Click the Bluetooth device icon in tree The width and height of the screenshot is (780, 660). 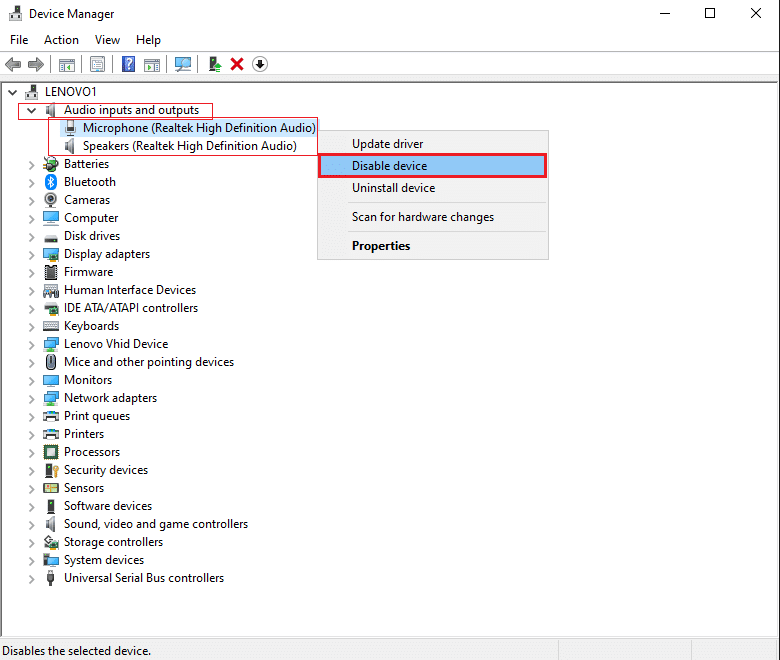(x=51, y=182)
